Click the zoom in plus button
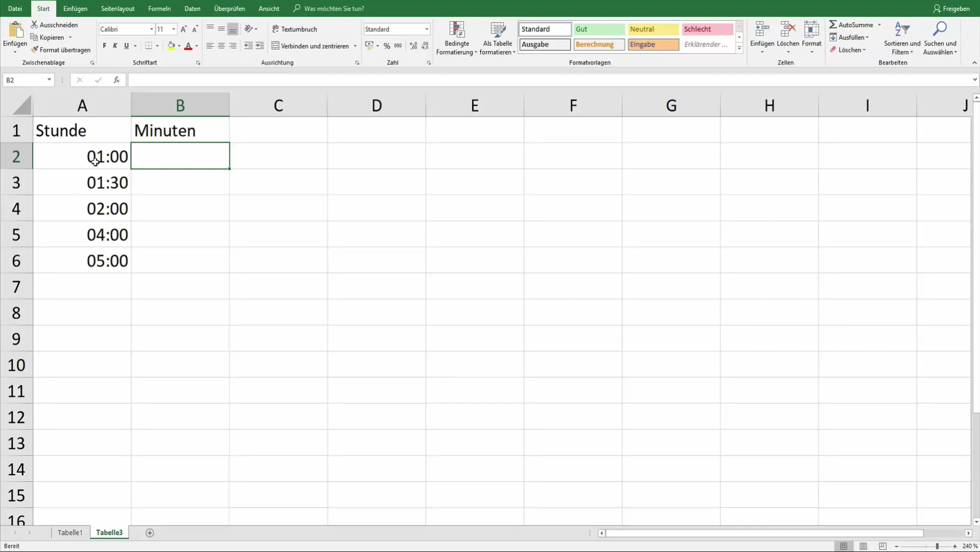This screenshot has height=552, width=980. click(x=954, y=546)
